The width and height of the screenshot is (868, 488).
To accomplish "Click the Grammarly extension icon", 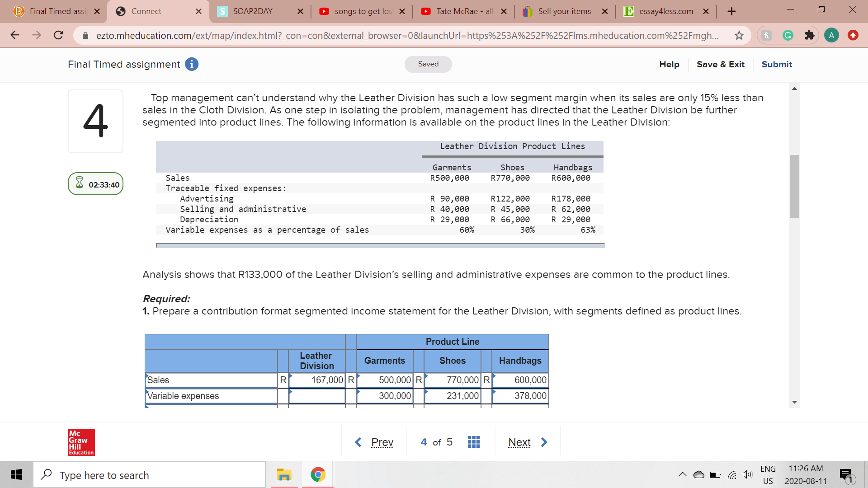I will 788,35.
